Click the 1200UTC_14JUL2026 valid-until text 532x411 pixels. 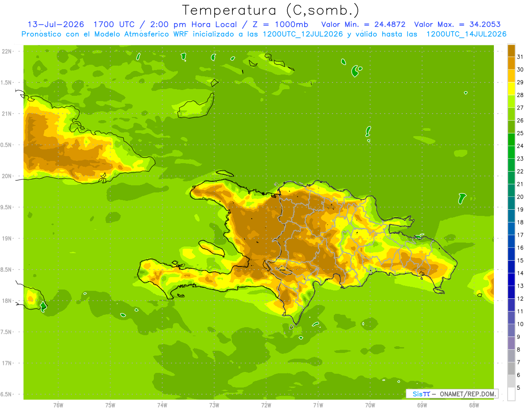[466, 34]
